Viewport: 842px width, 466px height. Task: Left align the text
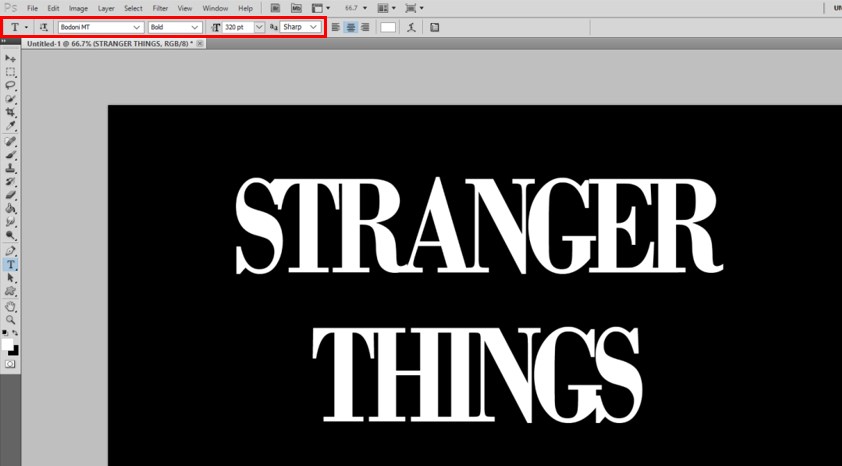coord(336,27)
